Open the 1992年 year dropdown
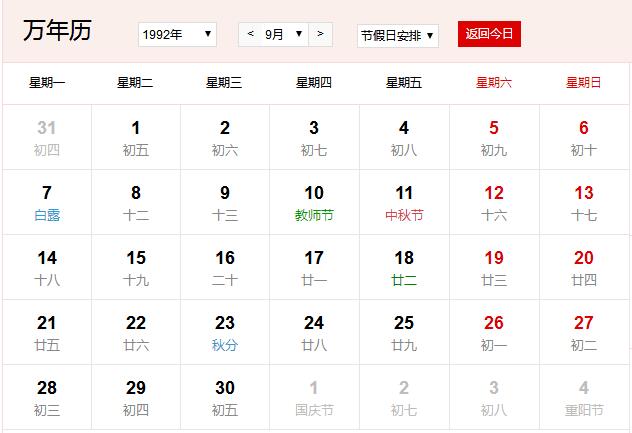The image size is (632, 433). point(177,35)
